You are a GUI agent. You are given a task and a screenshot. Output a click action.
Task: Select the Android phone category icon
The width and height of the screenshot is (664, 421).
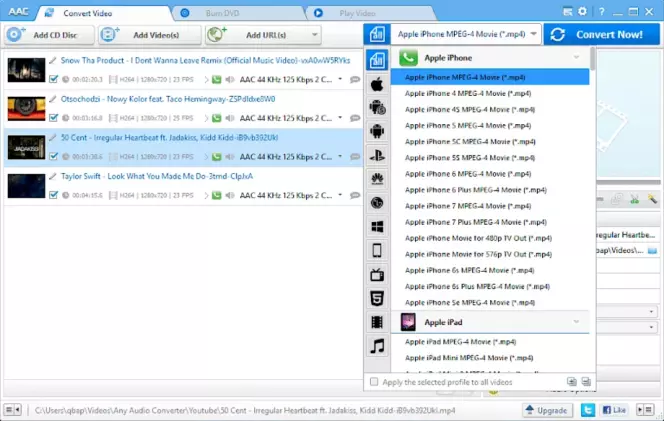[377, 131]
